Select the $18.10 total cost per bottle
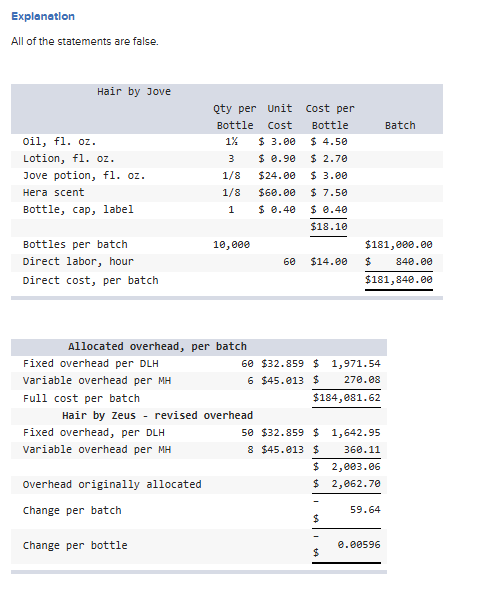 tap(329, 227)
